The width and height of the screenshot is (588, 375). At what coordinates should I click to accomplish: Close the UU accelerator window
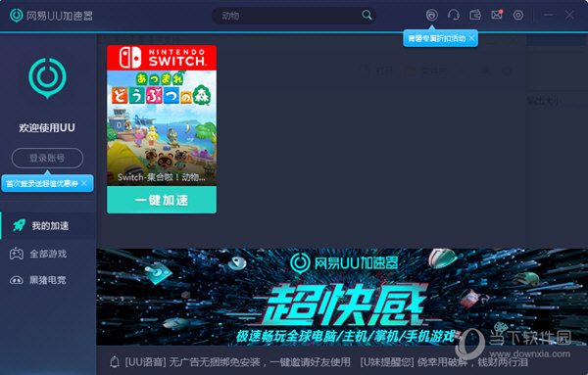coord(569,16)
